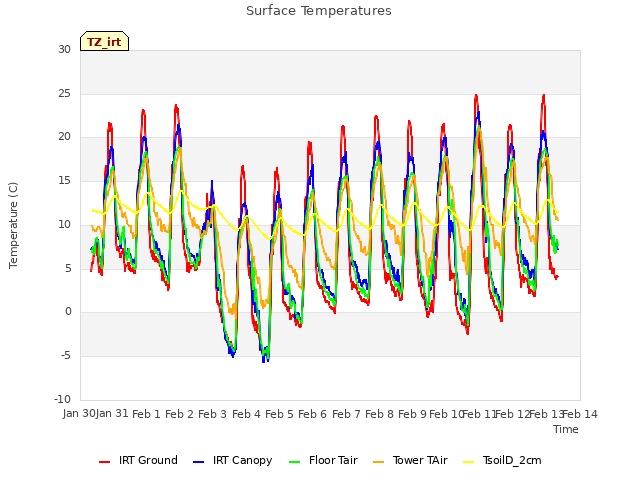Image resolution: width=640 pixels, height=480 pixels.
Task: Click the TZ_irt annotation label
Action: pyautogui.click(x=104, y=41)
